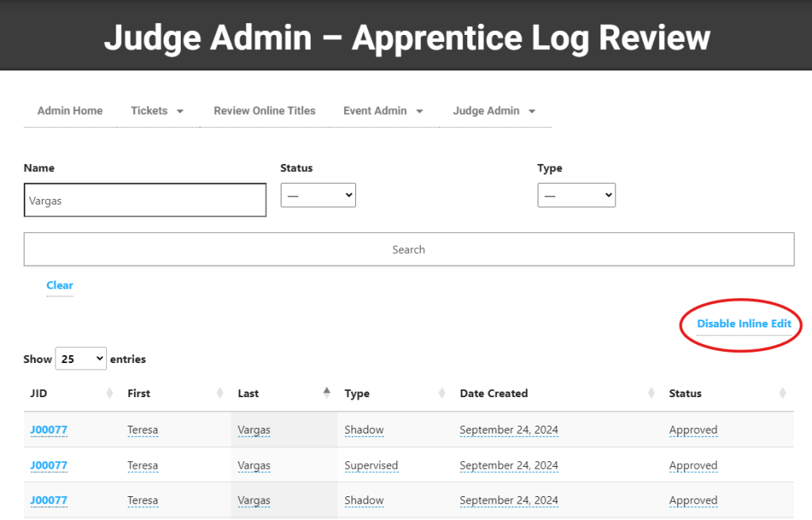
Task: Edit the Supervised type cell inline
Action: point(371,466)
